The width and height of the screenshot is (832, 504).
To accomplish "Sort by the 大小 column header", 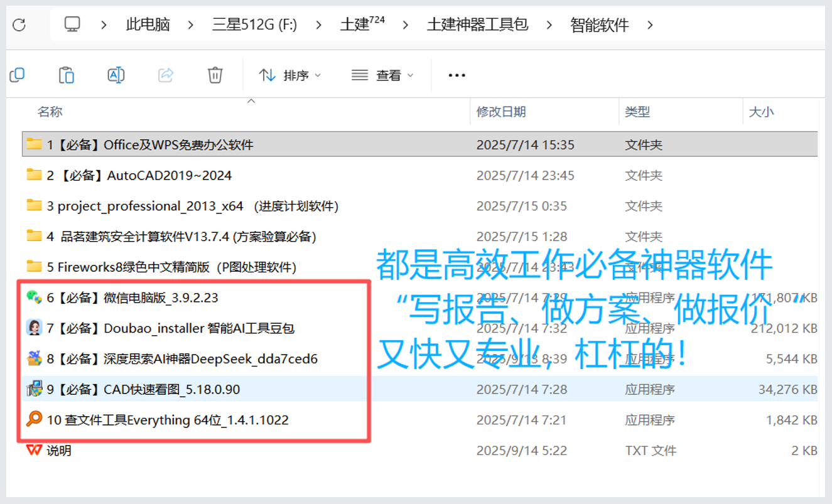I will click(761, 112).
